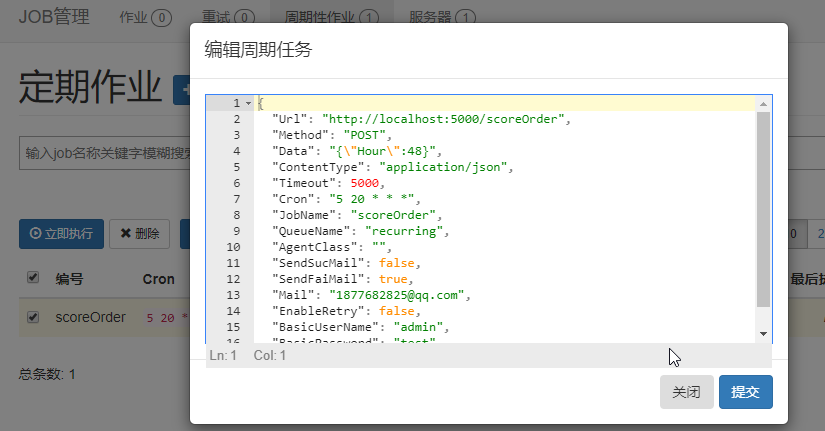825x431 pixels.
Task: Click the 总条数: 1 total count text
Action: point(47,375)
